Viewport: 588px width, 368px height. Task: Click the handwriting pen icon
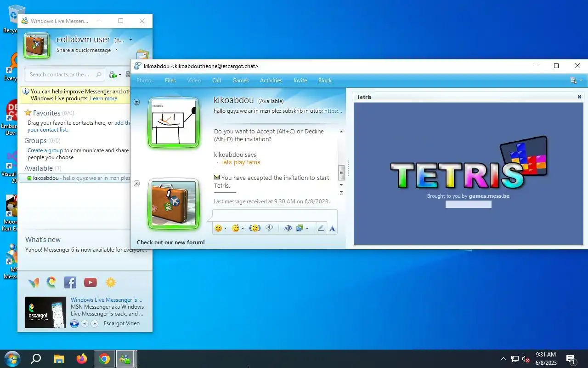click(321, 228)
